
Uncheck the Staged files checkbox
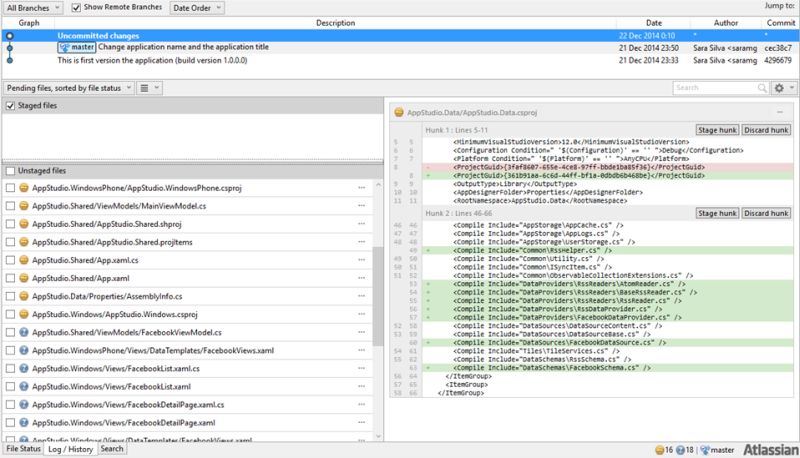pyautogui.click(x=10, y=106)
